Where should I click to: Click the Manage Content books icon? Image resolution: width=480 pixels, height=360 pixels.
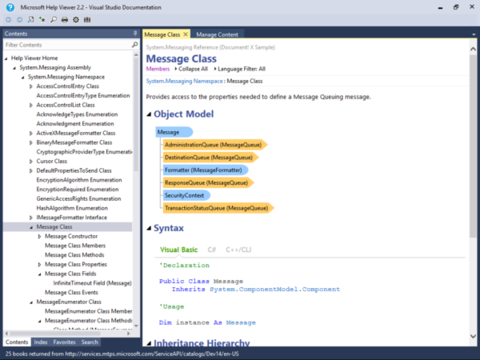point(87,20)
